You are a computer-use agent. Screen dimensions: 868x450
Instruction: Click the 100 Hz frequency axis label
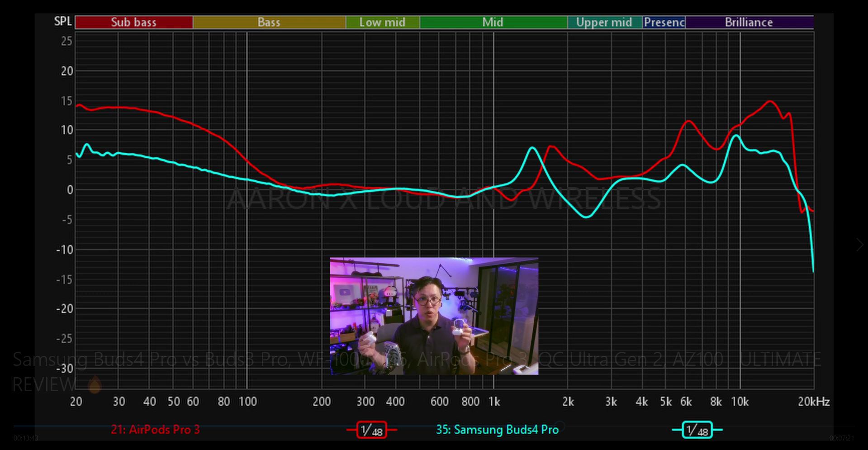(x=247, y=402)
